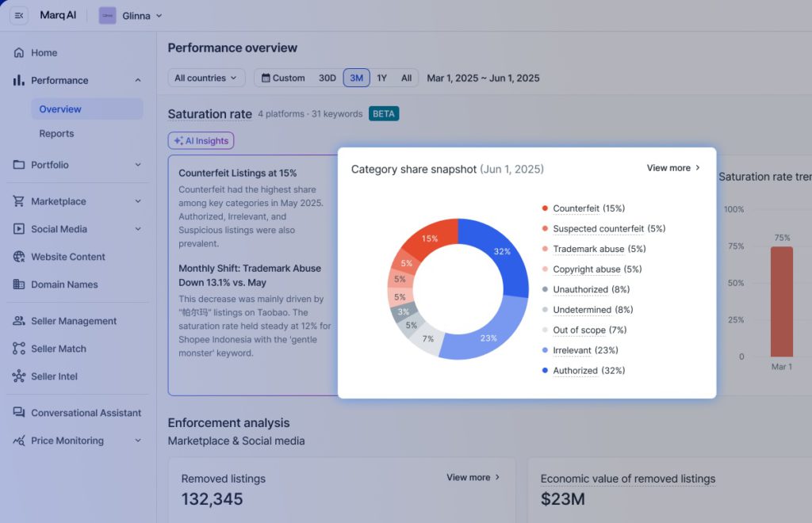Click the Mar 1 saturation rate bar
The width and height of the screenshot is (812, 523).
pos(781,301)
